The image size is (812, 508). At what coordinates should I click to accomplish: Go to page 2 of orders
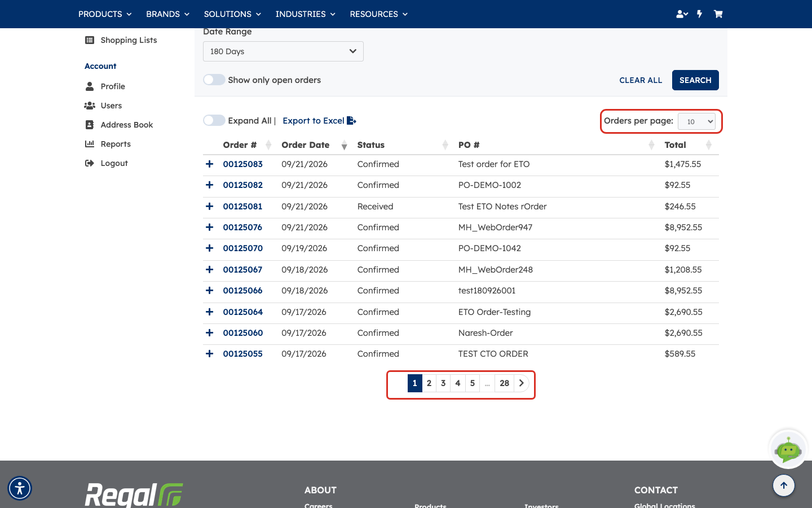pyautogui.click(x=429, y=383)
